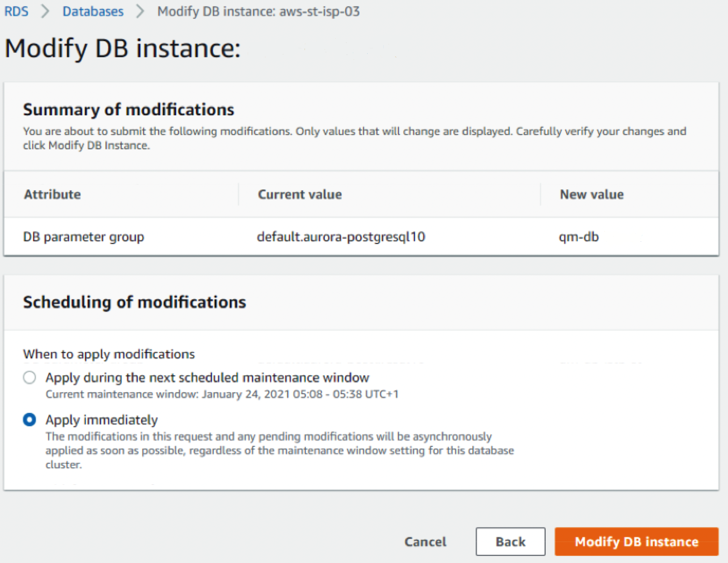The height and width of the screenshot is (563, 728).
Task: Click the Summary of modifications heading
Action: coord(129,109)
